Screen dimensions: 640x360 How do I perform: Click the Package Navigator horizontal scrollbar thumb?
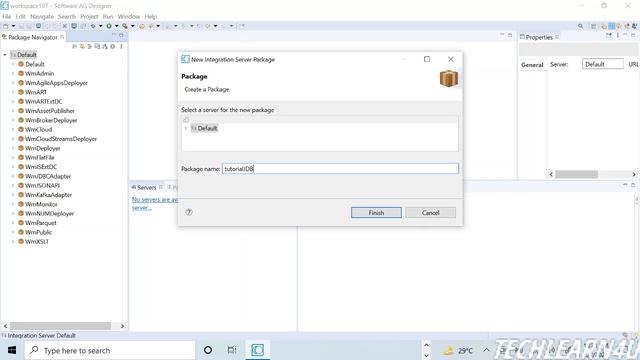(x=60, y=326)
